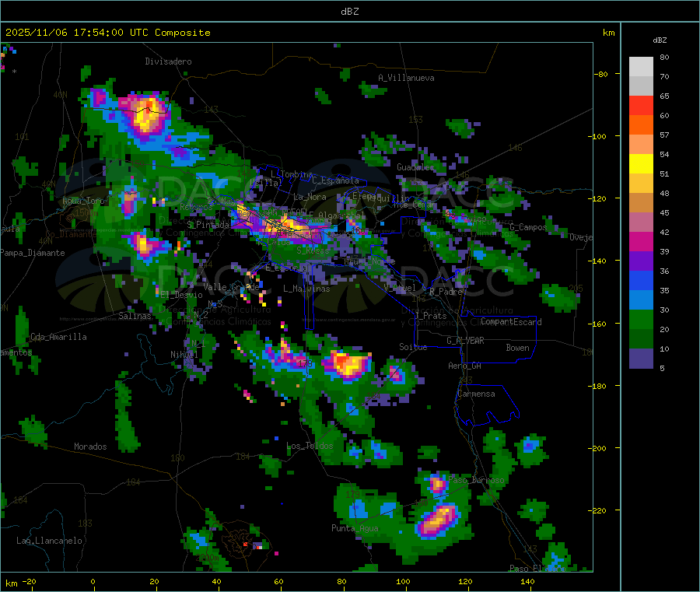Click the J_Prats map label
700x592 pixels.
432,316
